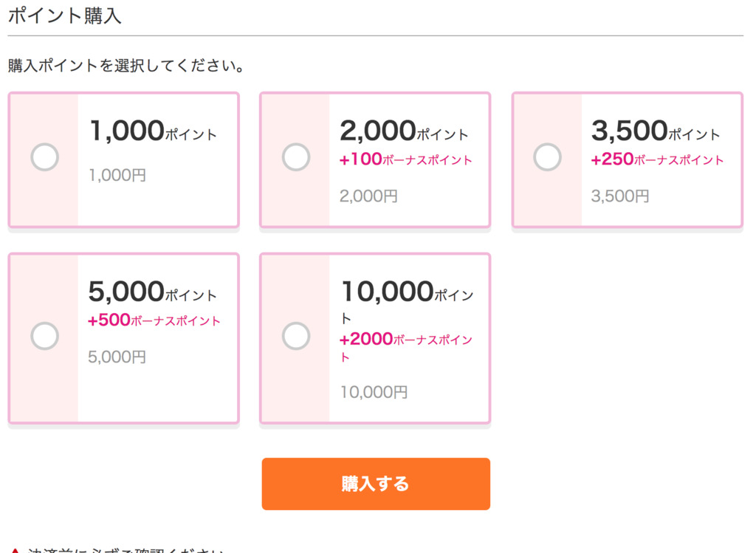The width and height of the screenshot is (756, 553).
Task: Click the 10,000円 price text
Action: point(373,392)
